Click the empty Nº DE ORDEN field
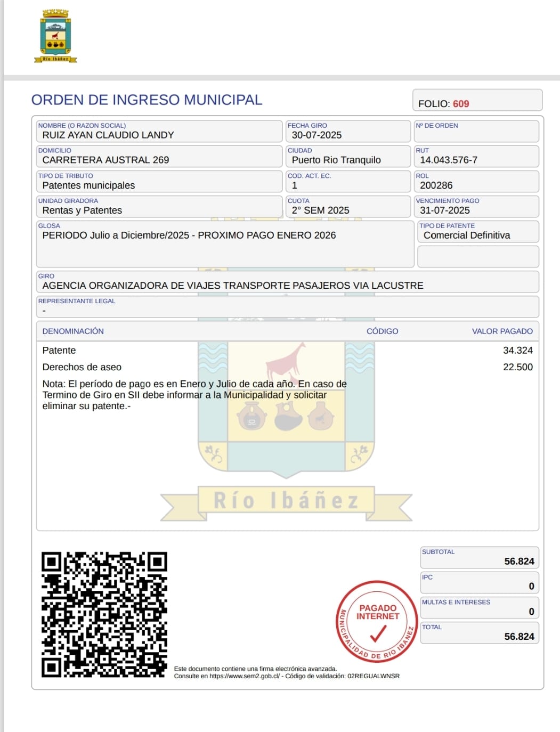Viewport: 560px width, 732px height. (476, 131)
